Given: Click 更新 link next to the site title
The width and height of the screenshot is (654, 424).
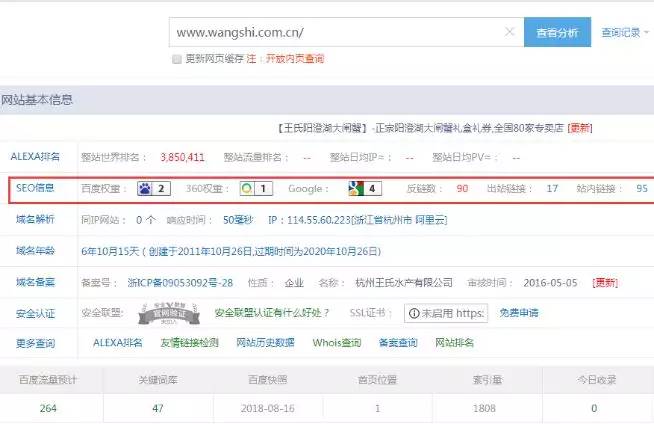Looking at the screenshot, I should click(x=579, y=128).
